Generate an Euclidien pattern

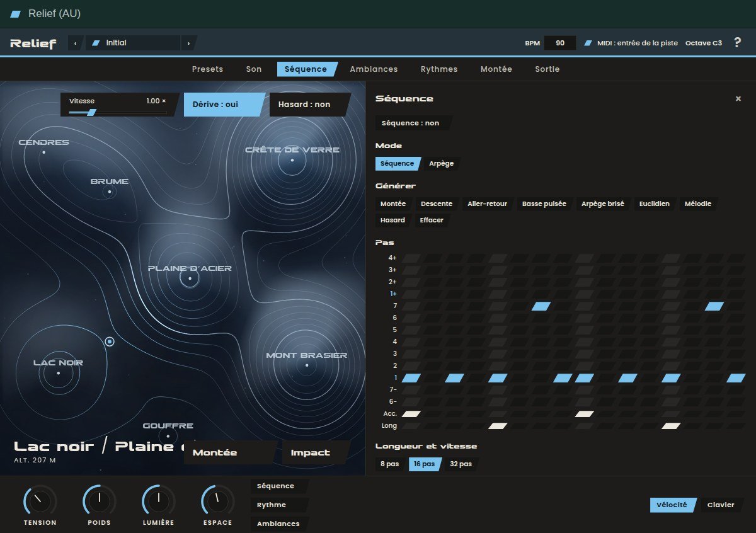(x=655, y=204)
